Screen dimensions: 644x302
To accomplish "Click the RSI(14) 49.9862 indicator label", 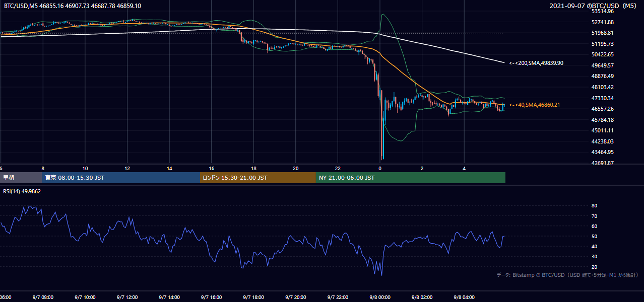I will tap(22, 191).
